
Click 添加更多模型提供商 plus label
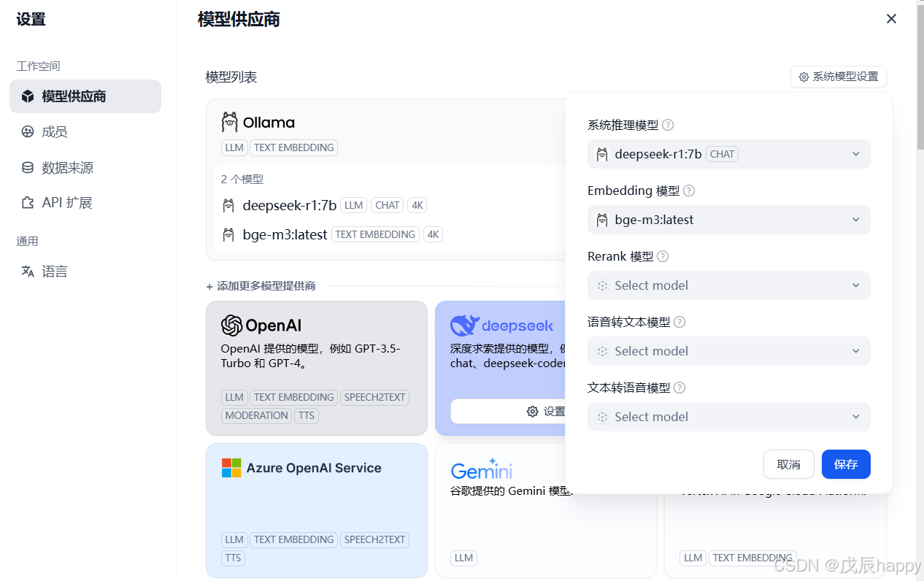[x=261, y=286]
